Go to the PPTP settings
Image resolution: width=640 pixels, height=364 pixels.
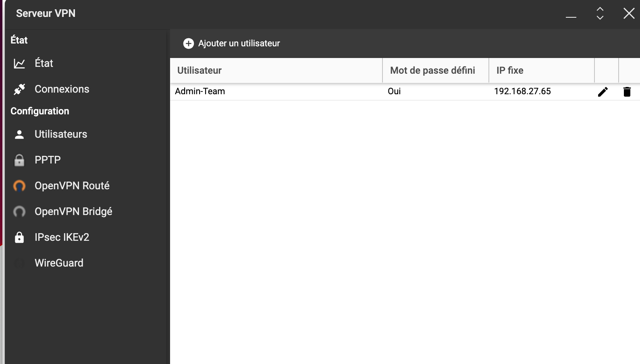click(x=48, y=160)
